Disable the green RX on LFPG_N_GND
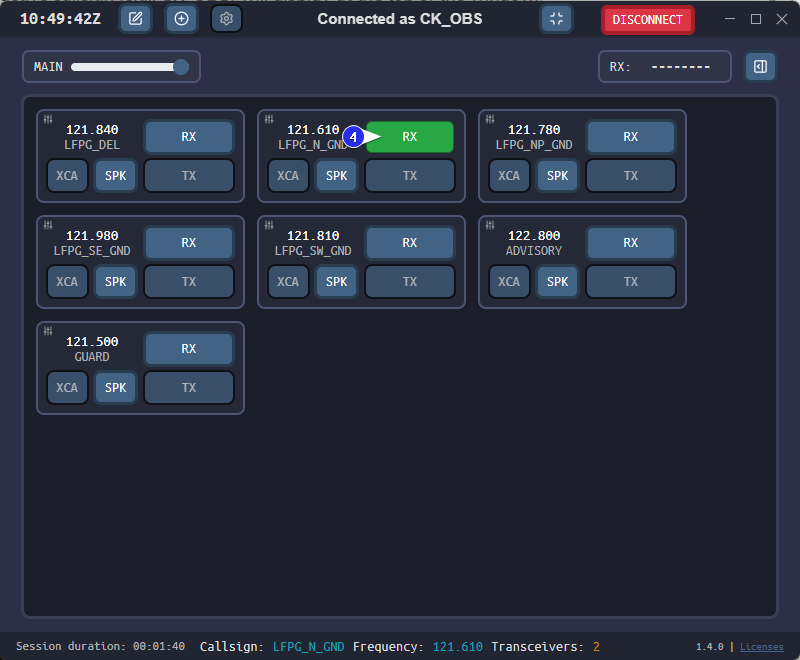 410,137
